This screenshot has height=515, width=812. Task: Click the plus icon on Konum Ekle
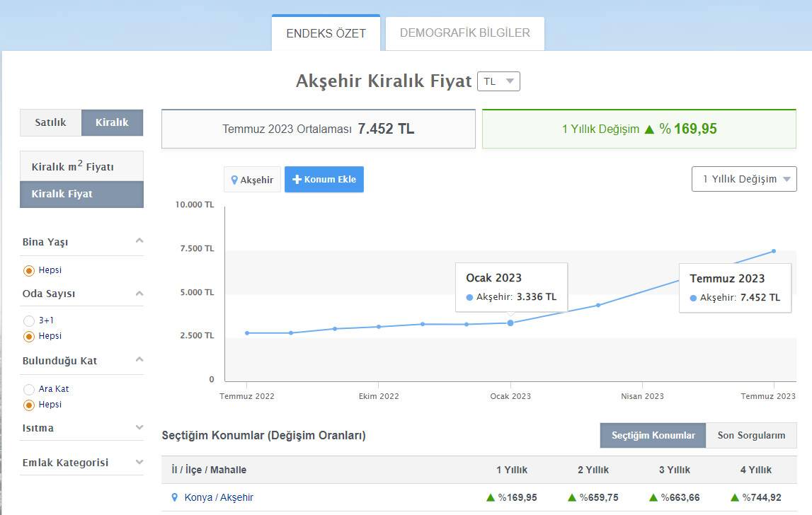click(297, 179)
